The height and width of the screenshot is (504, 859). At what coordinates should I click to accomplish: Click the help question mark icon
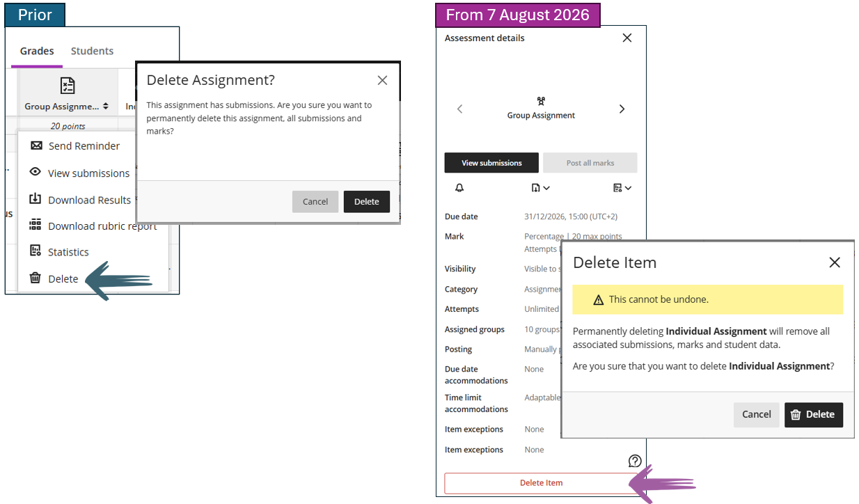[635, 461]
